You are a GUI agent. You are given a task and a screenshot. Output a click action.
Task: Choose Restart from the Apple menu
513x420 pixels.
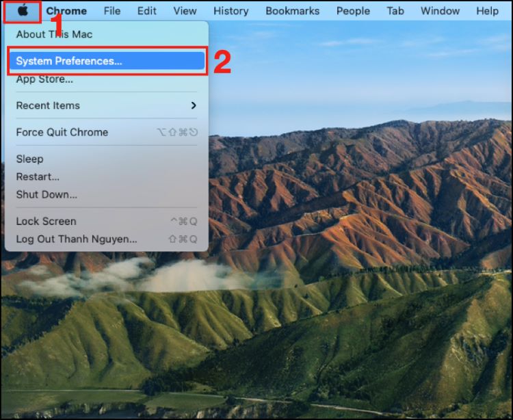pos(38,176)
